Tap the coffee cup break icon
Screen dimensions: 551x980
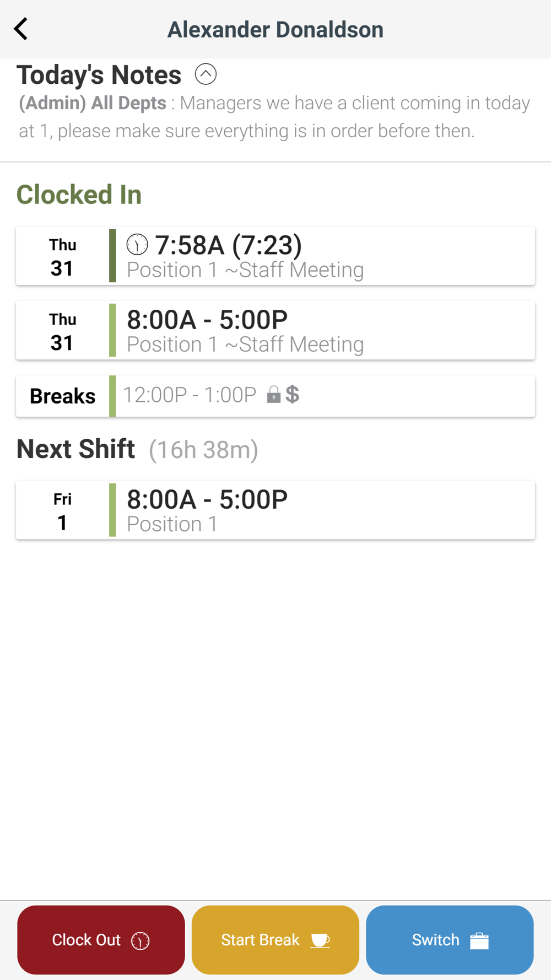click(x=320, y=940)
